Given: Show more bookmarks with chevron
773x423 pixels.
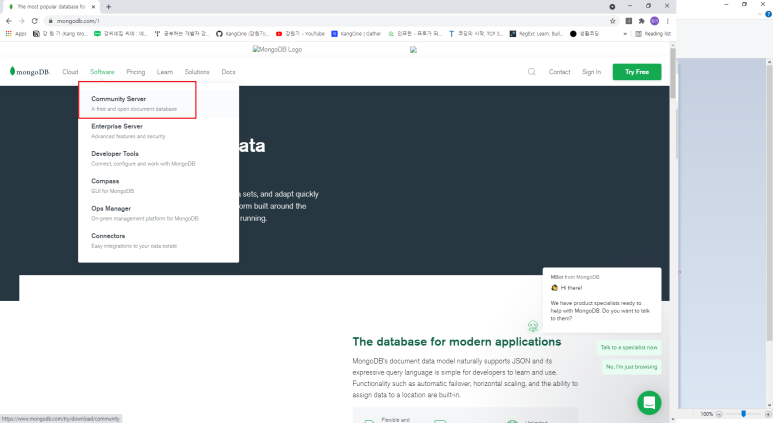Looking at the screenshot, I should (x=625, y=34).
